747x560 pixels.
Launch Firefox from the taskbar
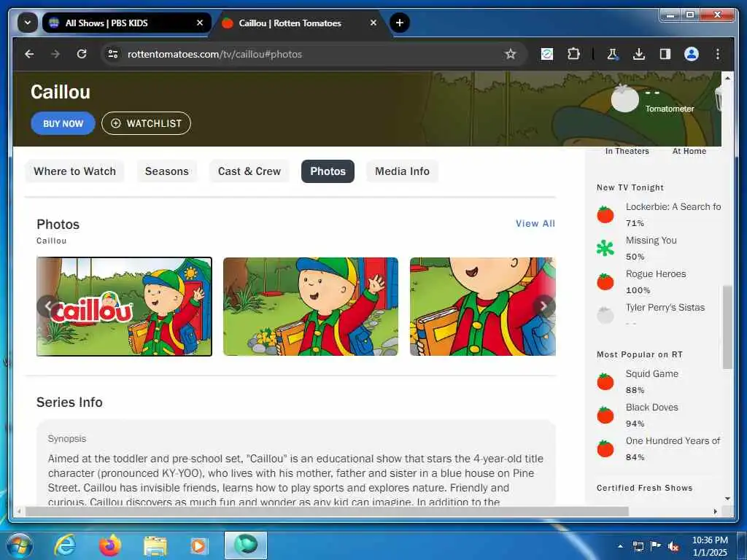[110, 545]
